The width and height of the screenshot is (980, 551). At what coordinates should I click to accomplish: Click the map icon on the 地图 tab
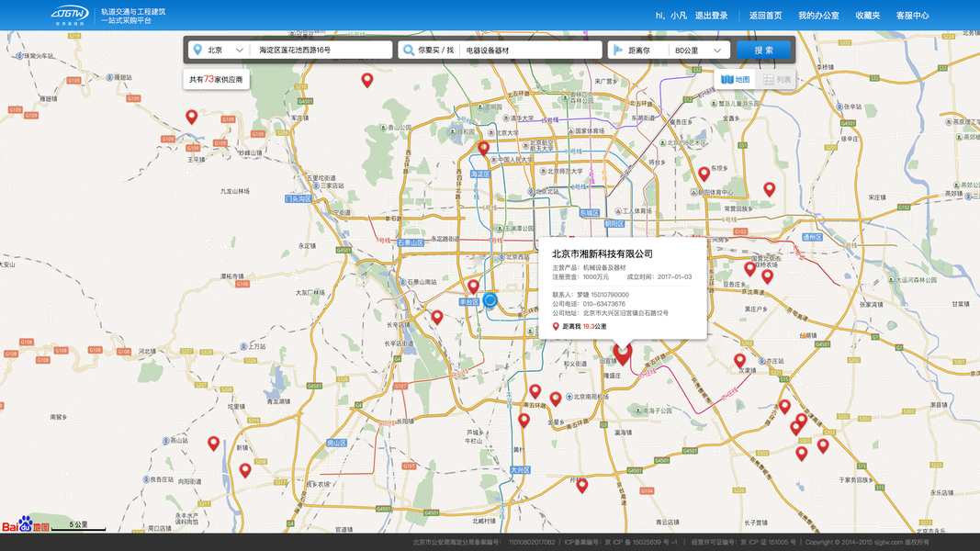[727, 79]
